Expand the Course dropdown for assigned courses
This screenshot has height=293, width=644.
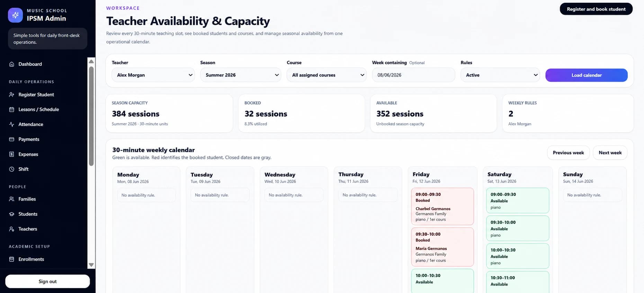[327, 75]
